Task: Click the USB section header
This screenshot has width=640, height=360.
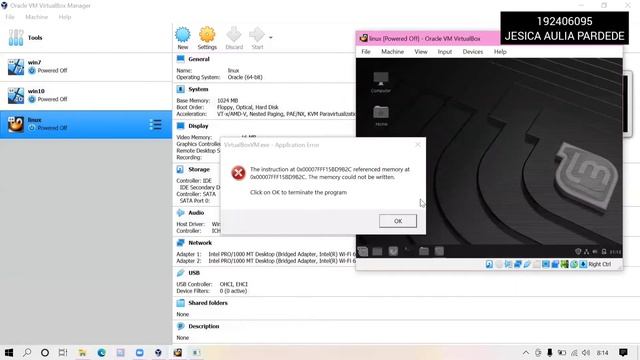Action: pyautogui.click(x=194, y=273)
